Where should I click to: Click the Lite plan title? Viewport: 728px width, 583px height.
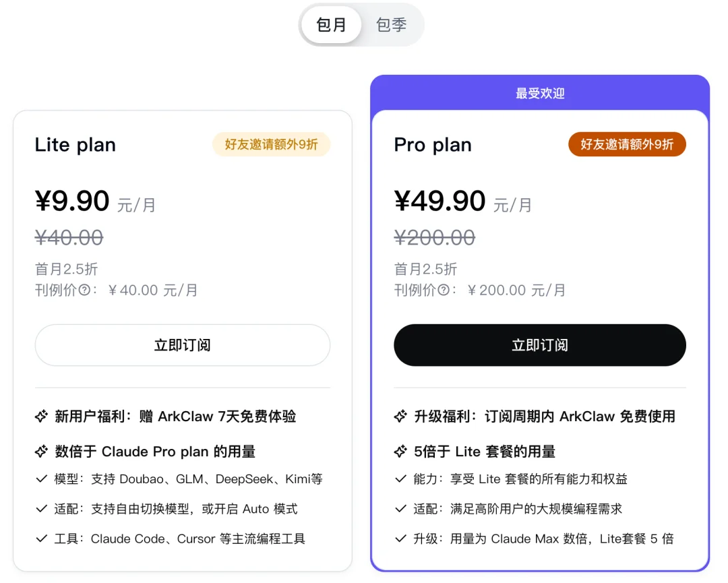pyautogui.click(x=75, y=145)
